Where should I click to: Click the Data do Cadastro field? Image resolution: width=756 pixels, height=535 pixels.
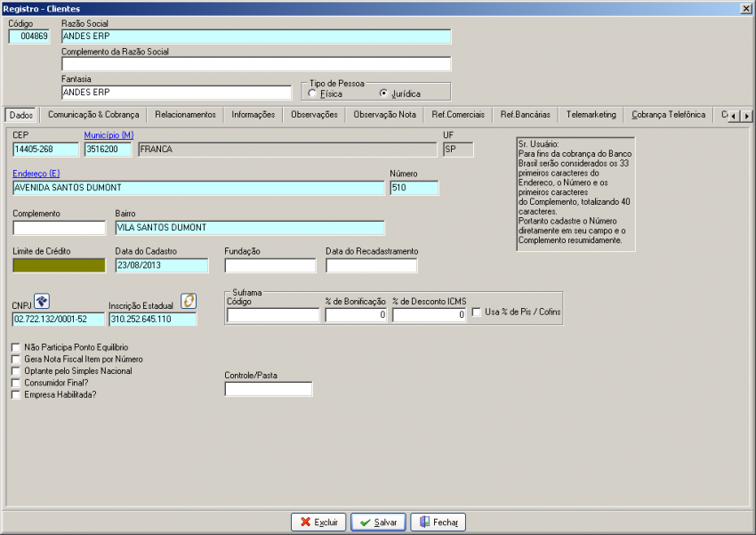(162, 265)
